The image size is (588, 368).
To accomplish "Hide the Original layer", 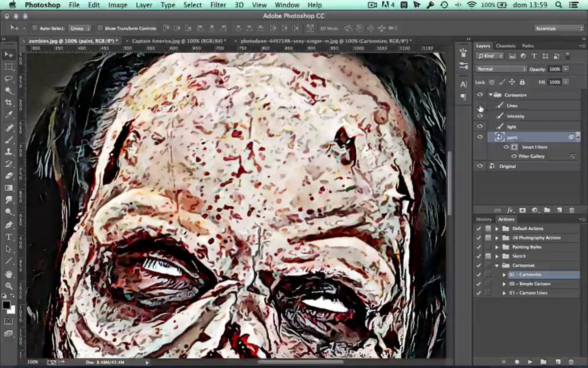I will click(x=480, y=166).
